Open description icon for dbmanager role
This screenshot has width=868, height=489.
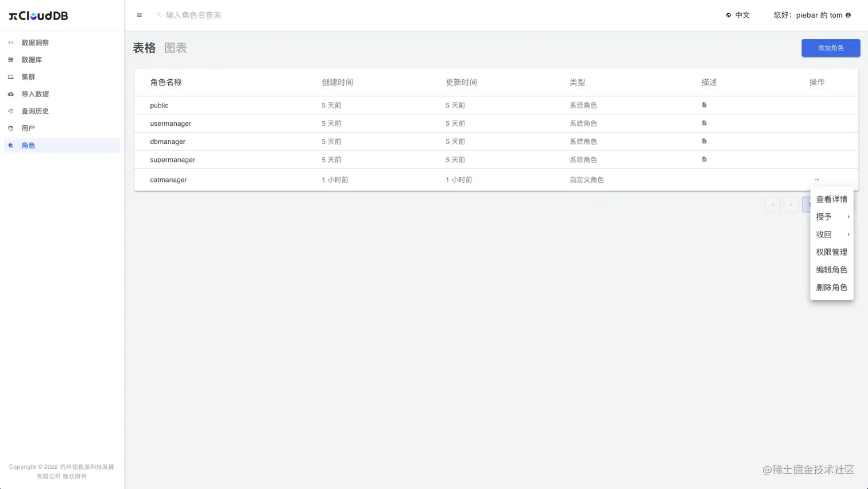(704, 141)
